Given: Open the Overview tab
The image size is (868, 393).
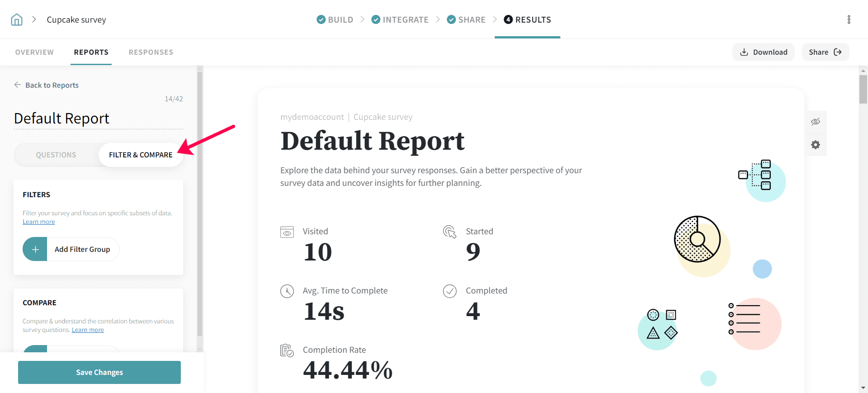Looking at the screenshot, I should click(x=34, y=52).
